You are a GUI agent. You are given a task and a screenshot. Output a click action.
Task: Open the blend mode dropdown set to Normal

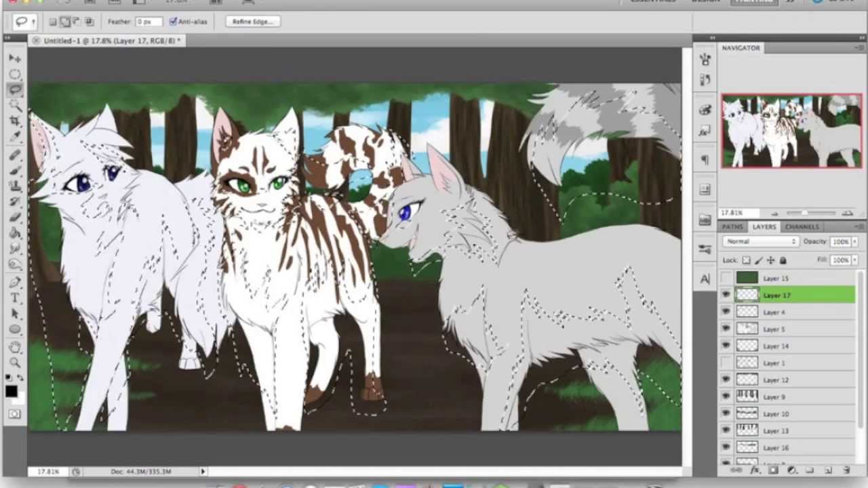pyautogui.click(x=760, y=241)
